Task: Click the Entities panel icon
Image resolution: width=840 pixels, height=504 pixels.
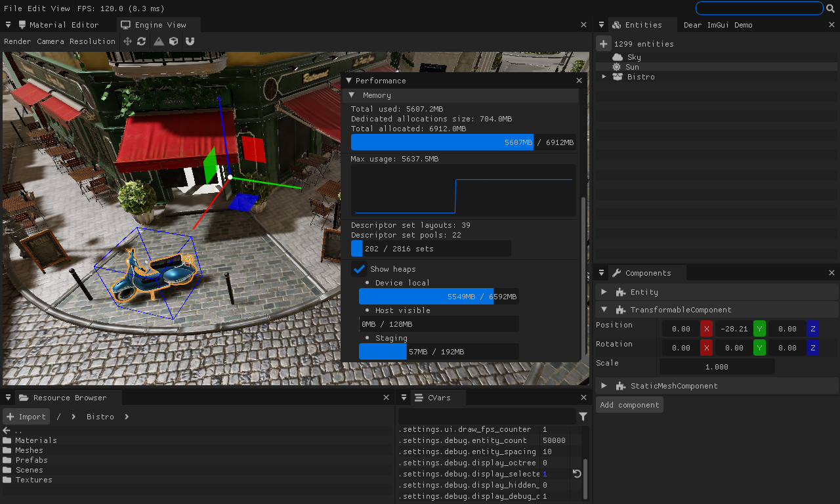Action: (x=616, y=25)
